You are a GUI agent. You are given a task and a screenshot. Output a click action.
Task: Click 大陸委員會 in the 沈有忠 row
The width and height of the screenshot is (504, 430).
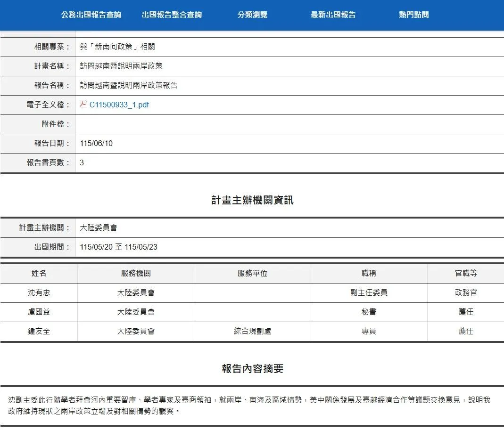click(136, 292)
